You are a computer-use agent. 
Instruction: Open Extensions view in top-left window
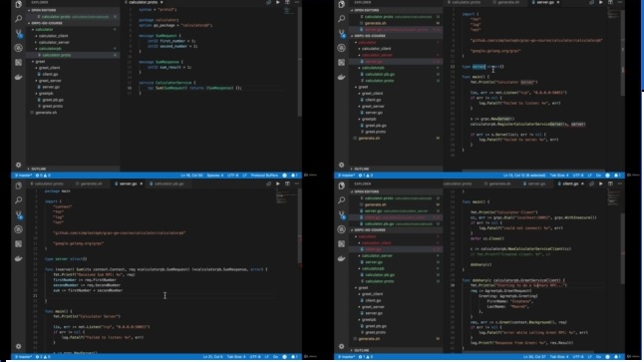pos(19,63)
